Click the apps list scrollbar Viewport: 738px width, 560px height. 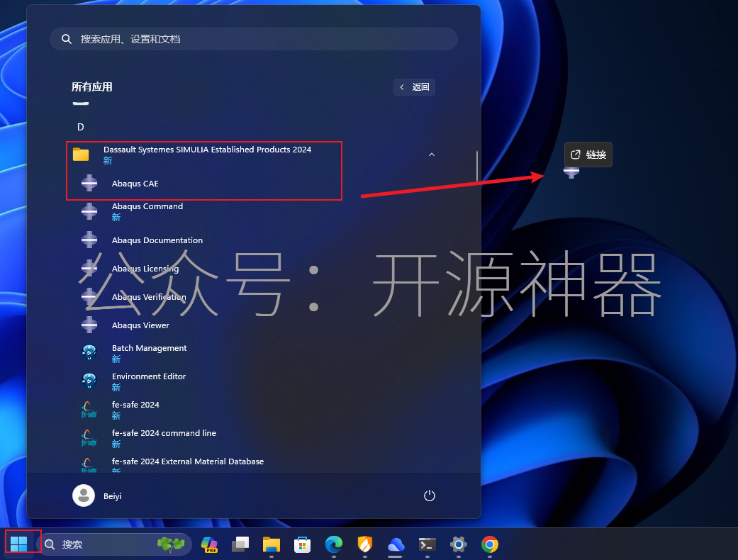(477, 166)
